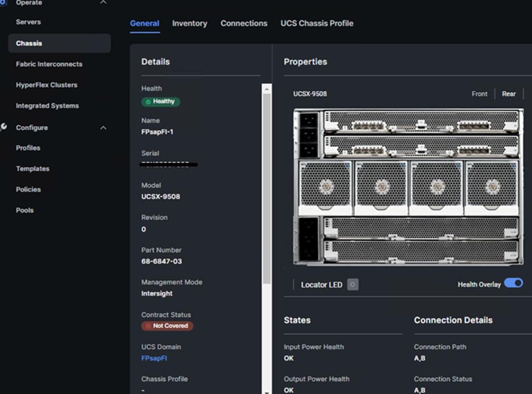Click the Details scrollbar down arrow

(267, 392)
